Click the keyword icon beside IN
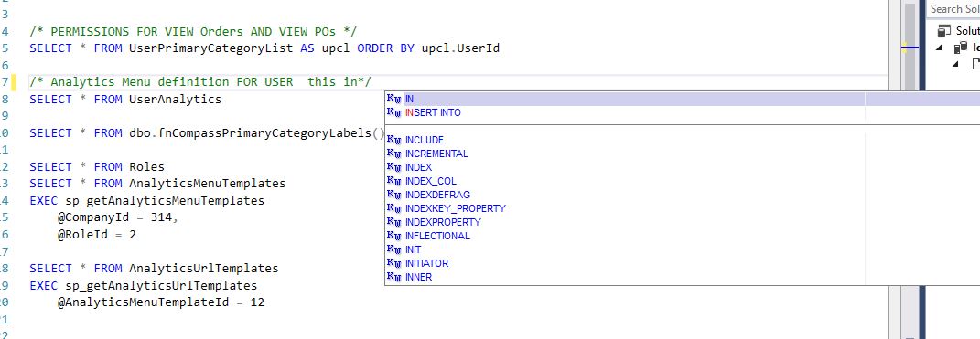The width and height of the screenshot is (980, 339). [393, 99]
